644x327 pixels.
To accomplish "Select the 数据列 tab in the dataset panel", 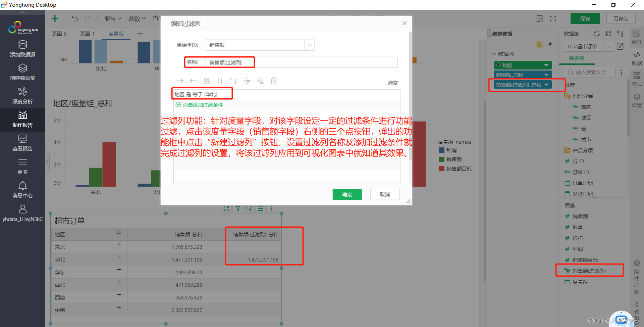I will tap(577, 58).
